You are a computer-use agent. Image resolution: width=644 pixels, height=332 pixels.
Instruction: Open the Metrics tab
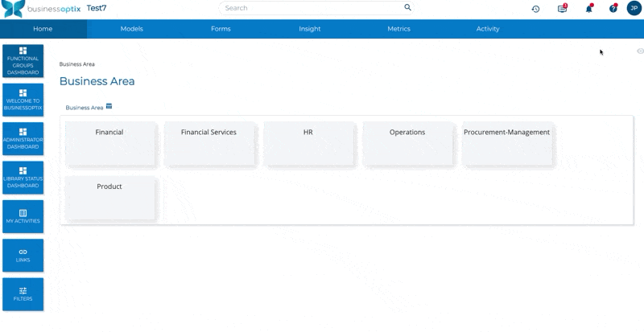pyautogui.click(x=398, y=29)
